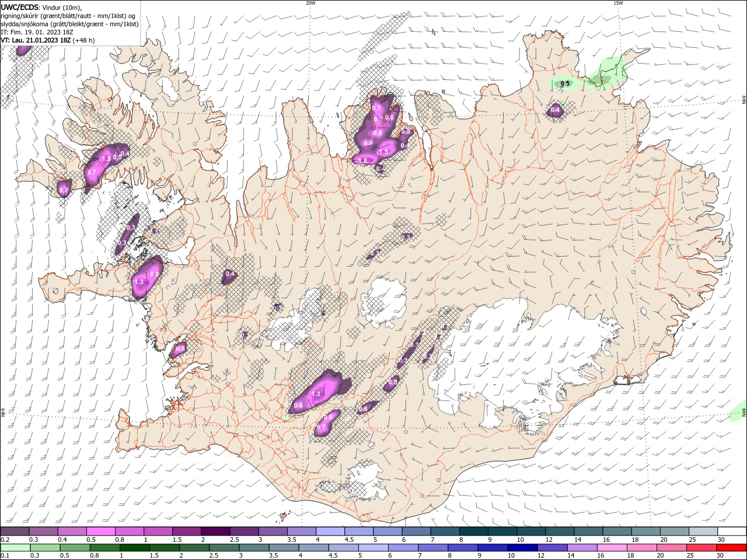This screenshot has height=560, width=747.
Task: Click the 'UWC/ECDS: Vindur (10m),' title line
Action: point(41,7)
